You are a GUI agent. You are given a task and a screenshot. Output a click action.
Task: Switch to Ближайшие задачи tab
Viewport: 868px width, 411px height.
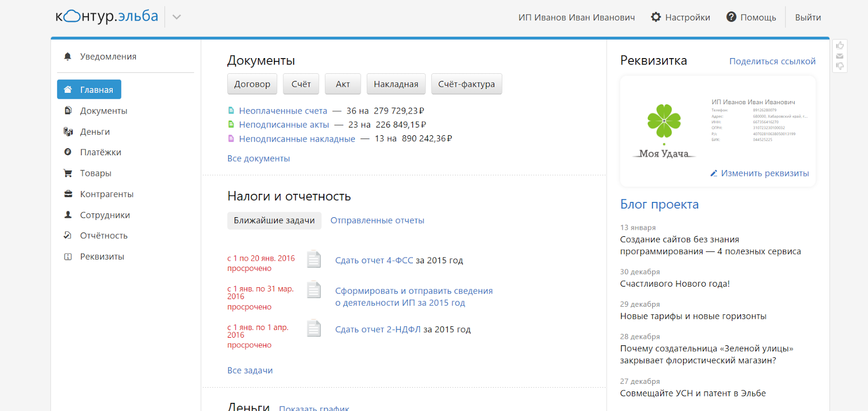coord(275,220)
